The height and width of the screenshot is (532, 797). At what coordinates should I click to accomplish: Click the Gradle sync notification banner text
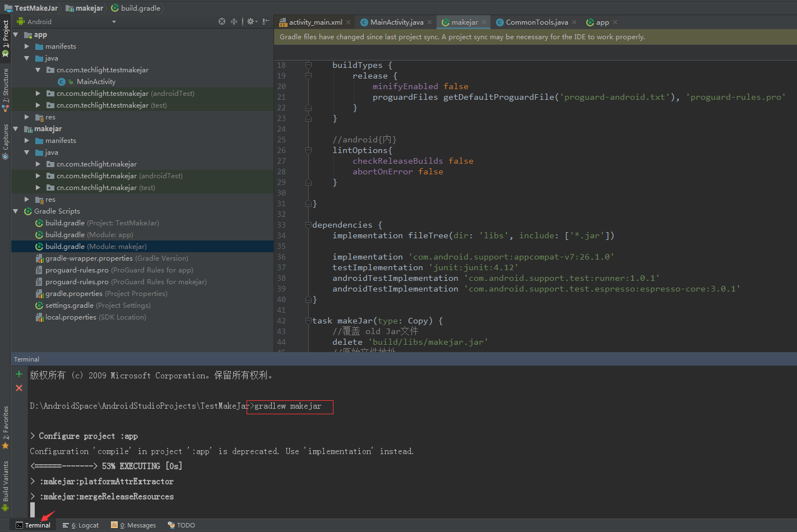pos(462,37)
